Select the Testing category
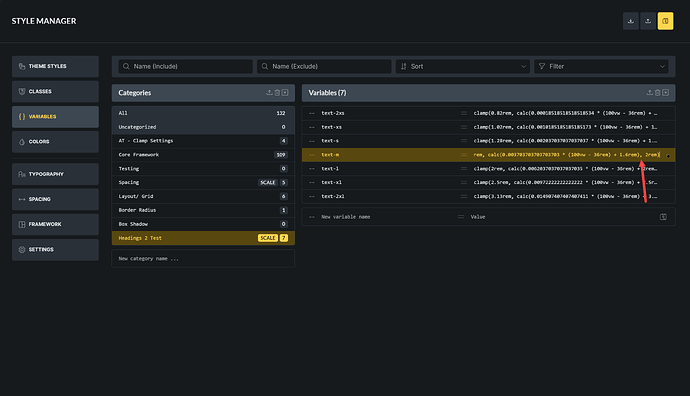Image resolution: width=690 pixels, height=396 pixels. click(x=203, y=169)
